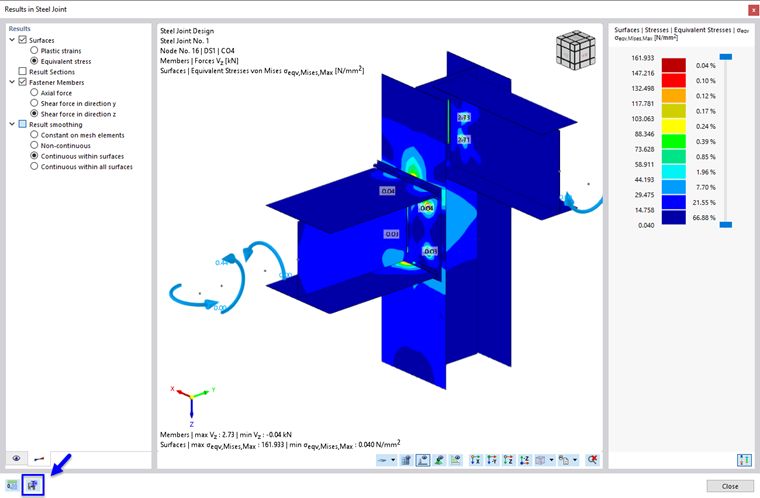Open the color legend settings icon

point(744,460)
